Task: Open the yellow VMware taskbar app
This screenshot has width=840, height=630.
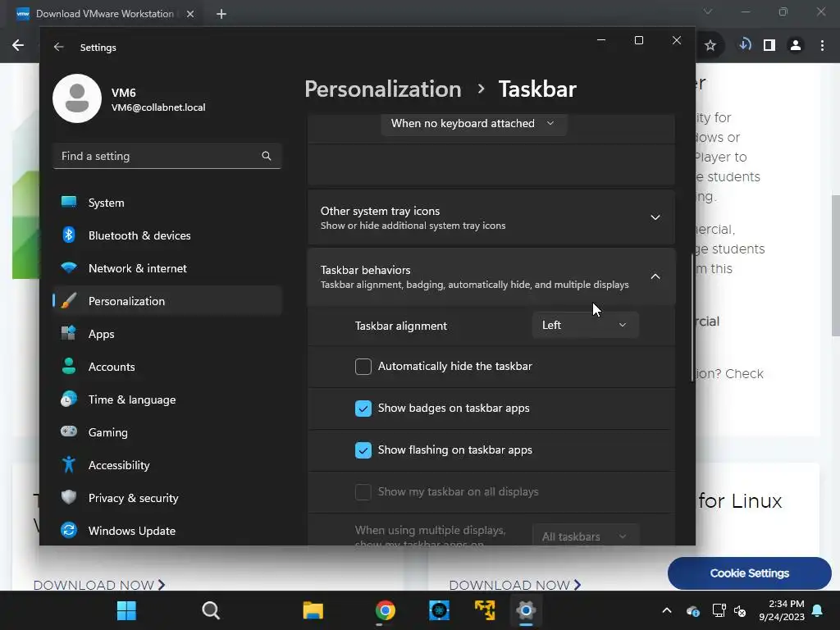Action: click(485, 610)
